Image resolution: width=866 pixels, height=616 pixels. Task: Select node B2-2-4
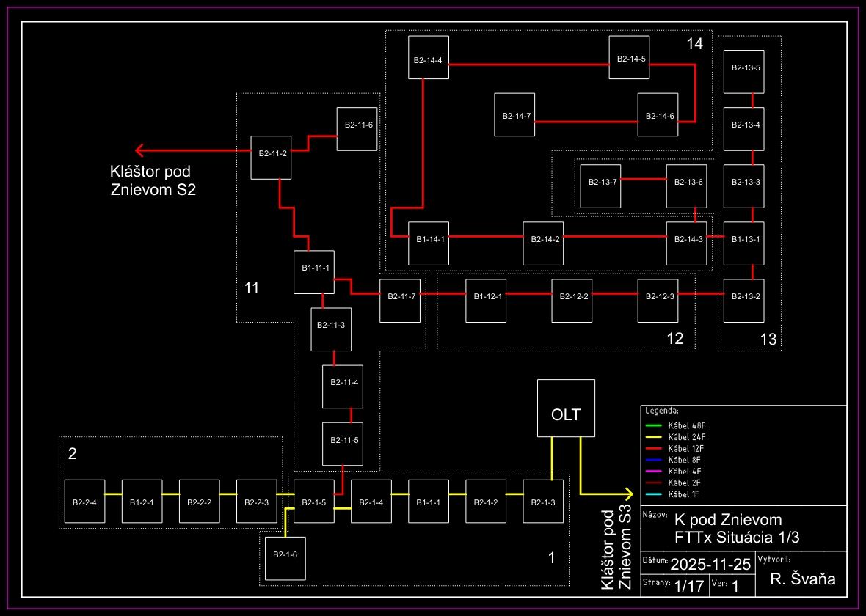click(x=85, y=502)
